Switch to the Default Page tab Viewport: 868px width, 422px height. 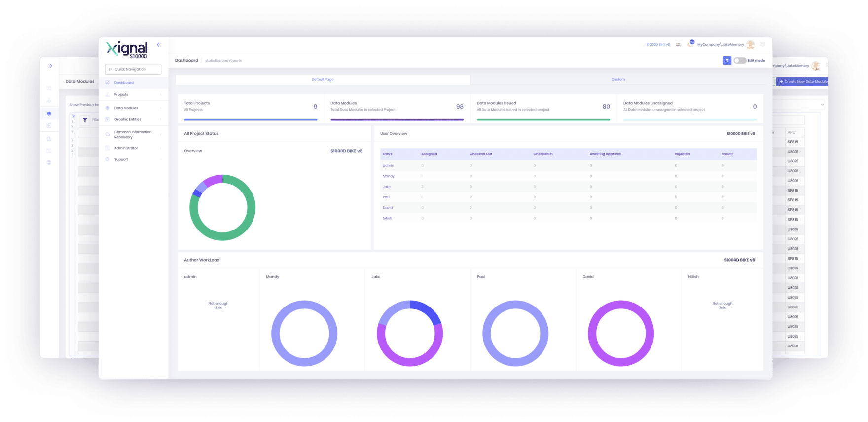tap(323, 79)
